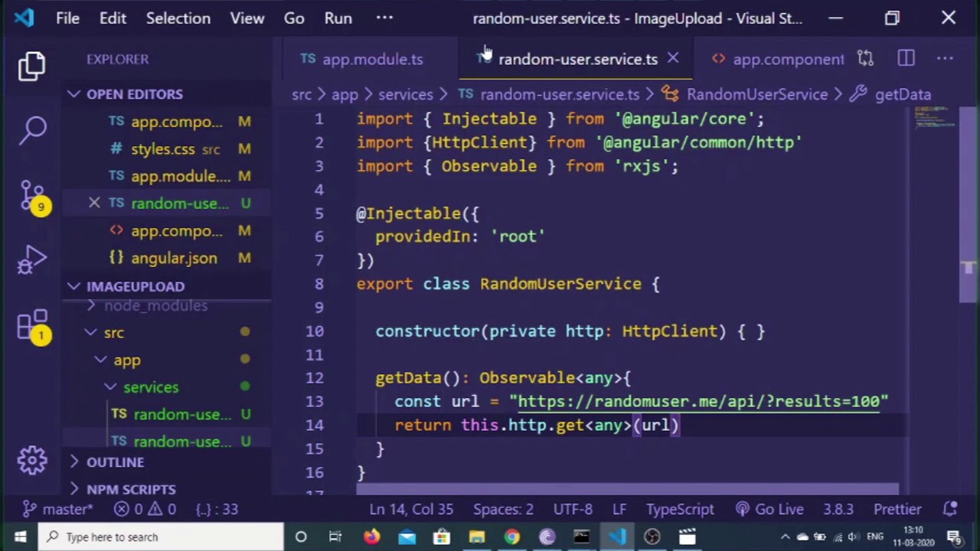Click the master branch status button
Screen dimensions: 980x551
pyautogui.click(x=58, y=509)
